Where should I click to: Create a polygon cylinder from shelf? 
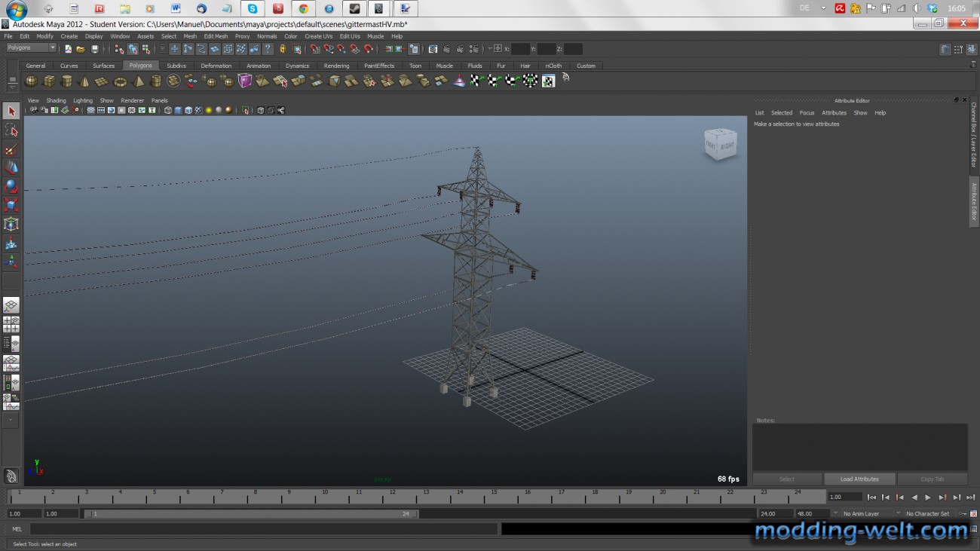(x=66, y=81)
